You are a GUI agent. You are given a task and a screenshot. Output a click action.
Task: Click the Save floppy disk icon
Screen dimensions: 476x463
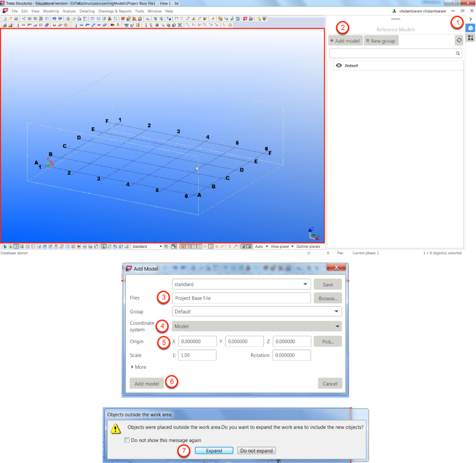coord(16,19)
